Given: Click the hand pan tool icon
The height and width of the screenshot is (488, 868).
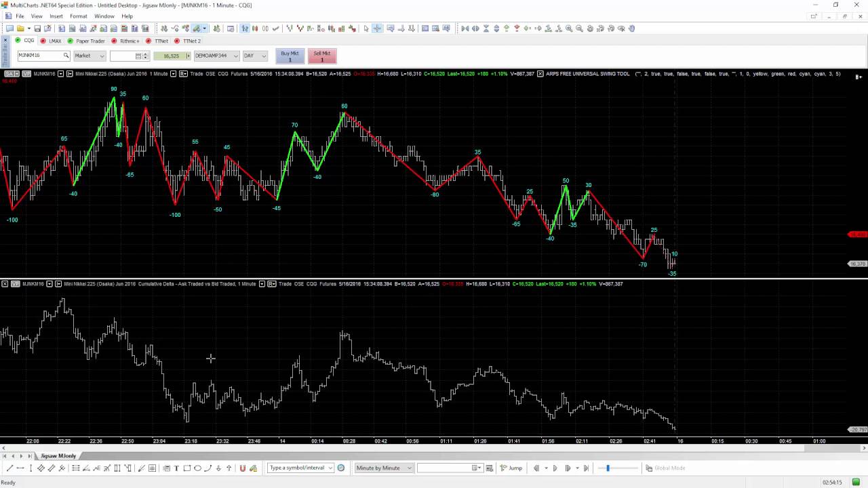Looking at the screenshot, I should (x=632, y=28).
